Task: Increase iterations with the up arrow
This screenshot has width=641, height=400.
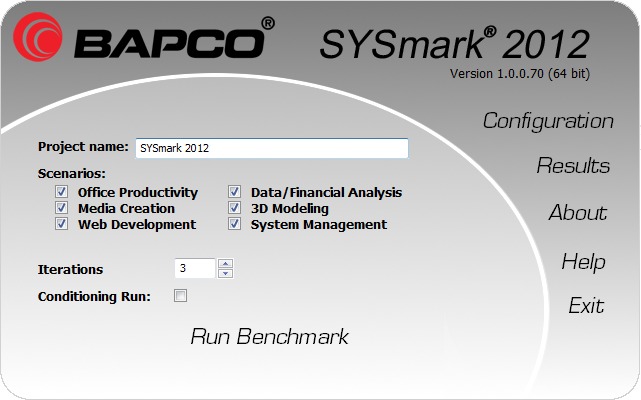Action: [x=225, y=264]
